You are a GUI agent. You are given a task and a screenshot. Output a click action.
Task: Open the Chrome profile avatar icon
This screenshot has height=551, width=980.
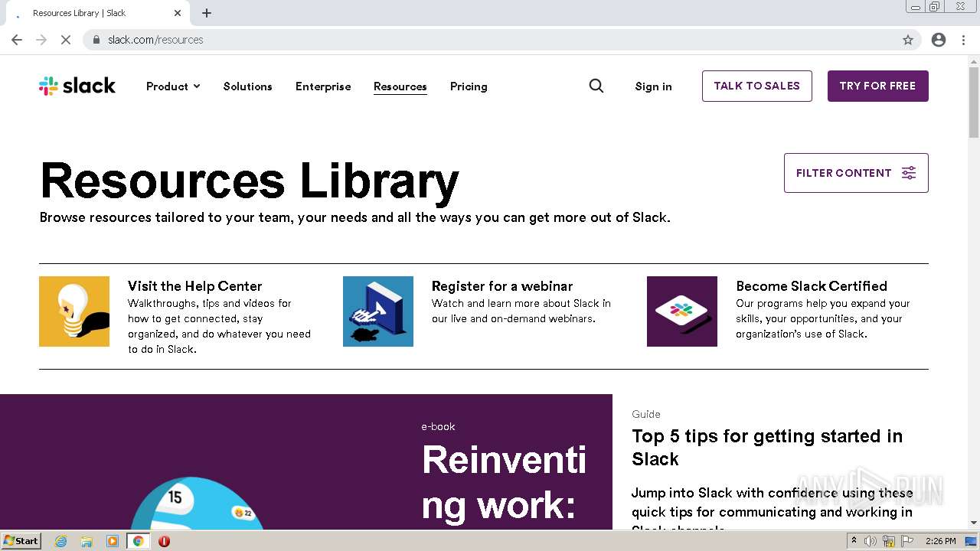point(939,40)
